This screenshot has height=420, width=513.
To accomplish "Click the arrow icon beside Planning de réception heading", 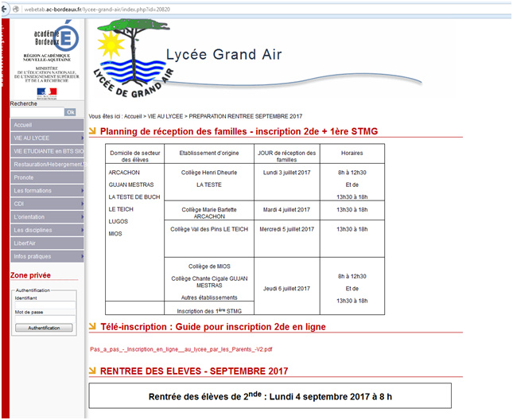I will coord(92,130).
